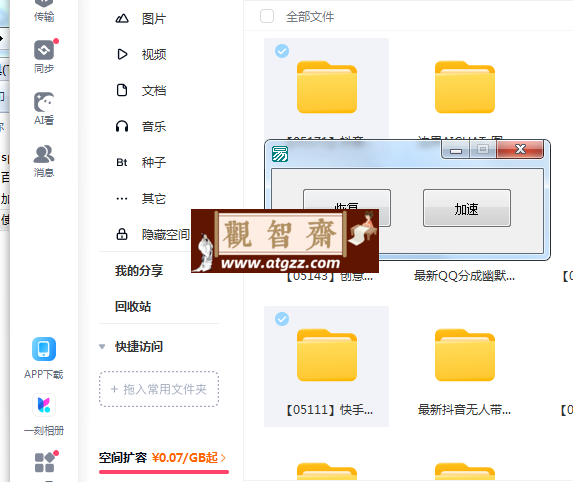Uncheck the 【05111】快手 folder checkmark
This screenshot has height=482, width=573.
tap(282, 319)
